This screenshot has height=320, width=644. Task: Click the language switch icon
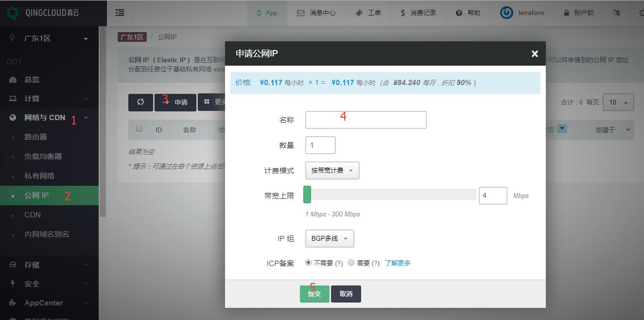(617, 13)
